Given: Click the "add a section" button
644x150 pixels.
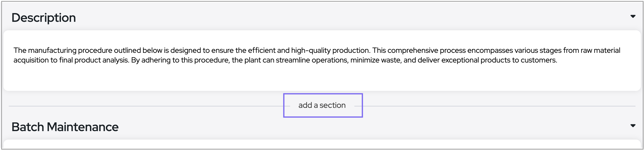Looking at the screenshot, I should point(322,105).
